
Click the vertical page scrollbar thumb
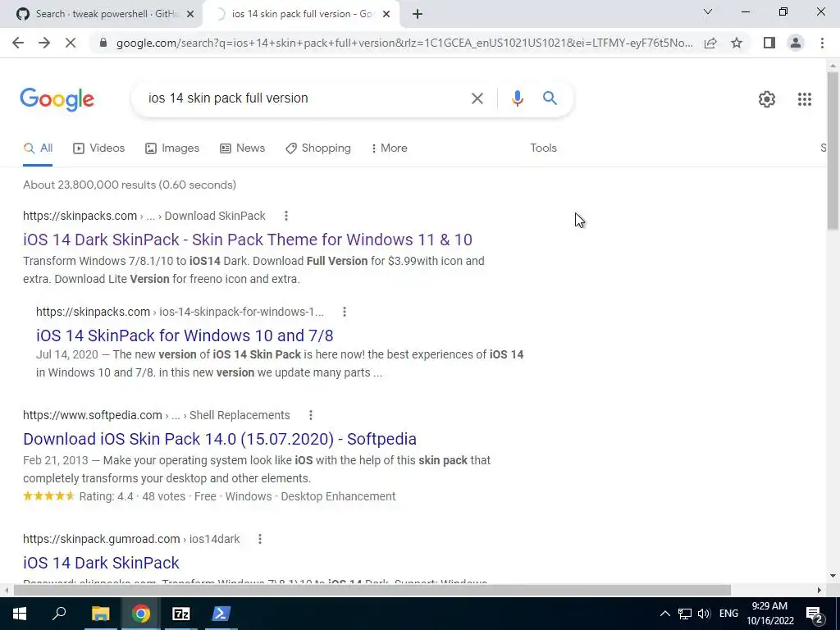tap(833, 151)
